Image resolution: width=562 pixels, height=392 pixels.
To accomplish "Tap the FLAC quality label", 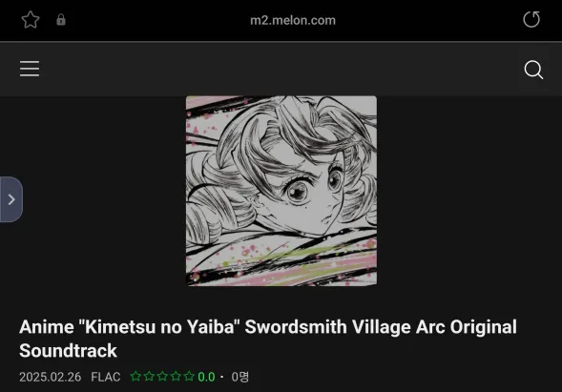I will [x=106, y=377].
